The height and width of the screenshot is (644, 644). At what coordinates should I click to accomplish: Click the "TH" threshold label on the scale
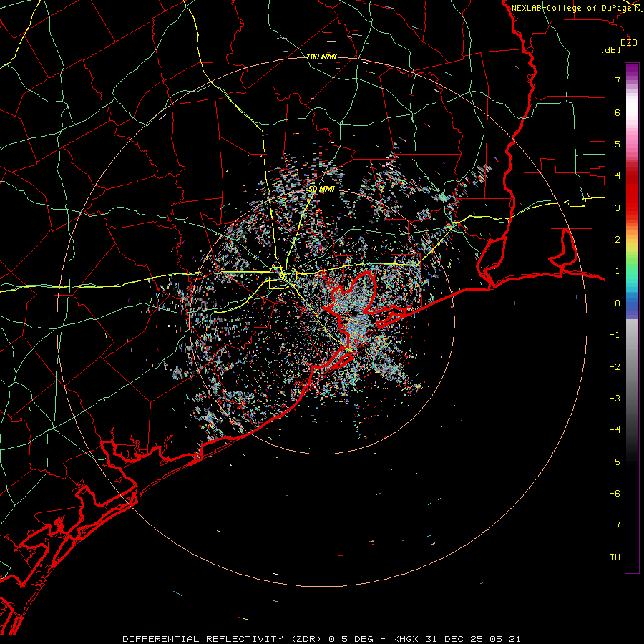click(x=615, y=557)
